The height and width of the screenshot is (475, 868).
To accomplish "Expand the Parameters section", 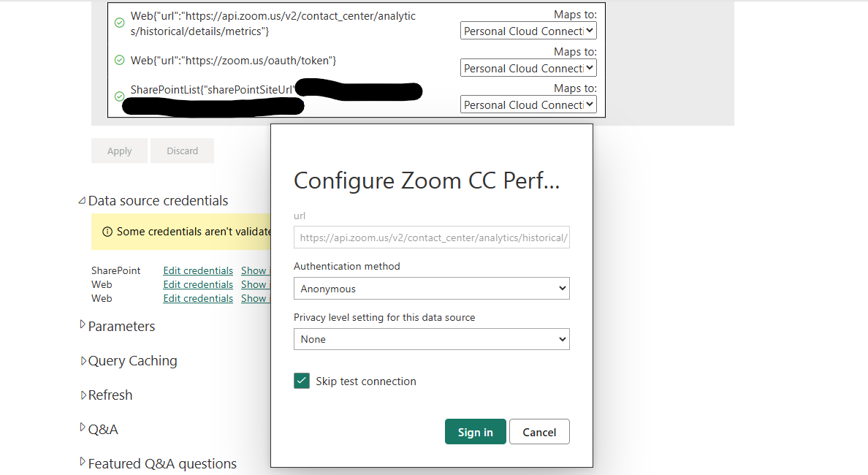I will (83, 324).
